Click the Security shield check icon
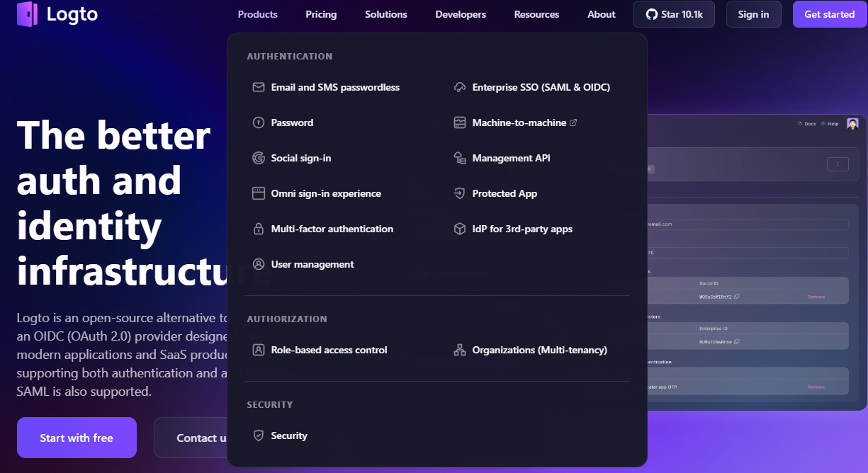The width and height of the screenshot is (868, 473). tap(259, 435)
